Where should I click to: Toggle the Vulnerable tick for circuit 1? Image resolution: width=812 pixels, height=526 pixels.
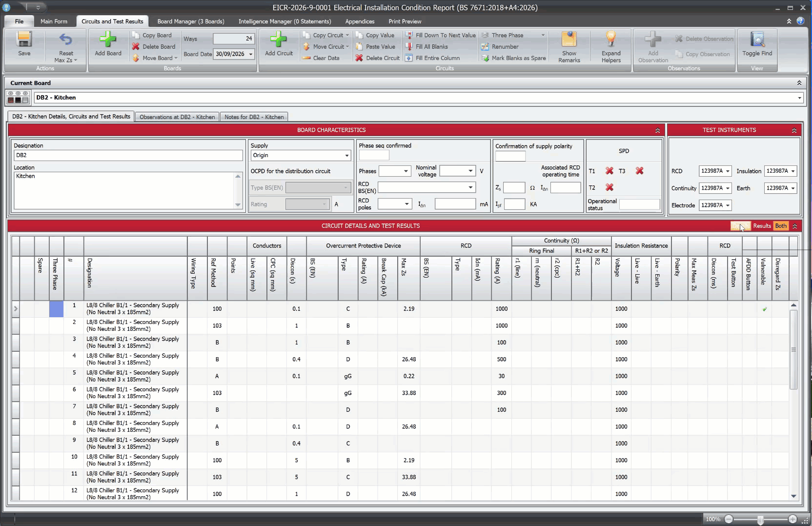point(765,309)
